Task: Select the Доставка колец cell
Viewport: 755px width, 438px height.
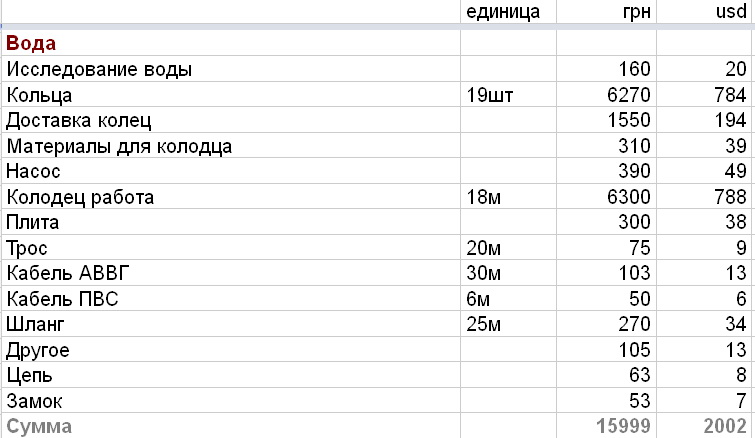Action: coord(231,120)
